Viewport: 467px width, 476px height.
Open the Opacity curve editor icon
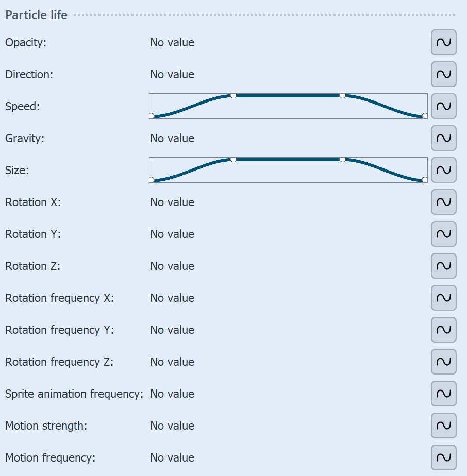pos(443,43)
